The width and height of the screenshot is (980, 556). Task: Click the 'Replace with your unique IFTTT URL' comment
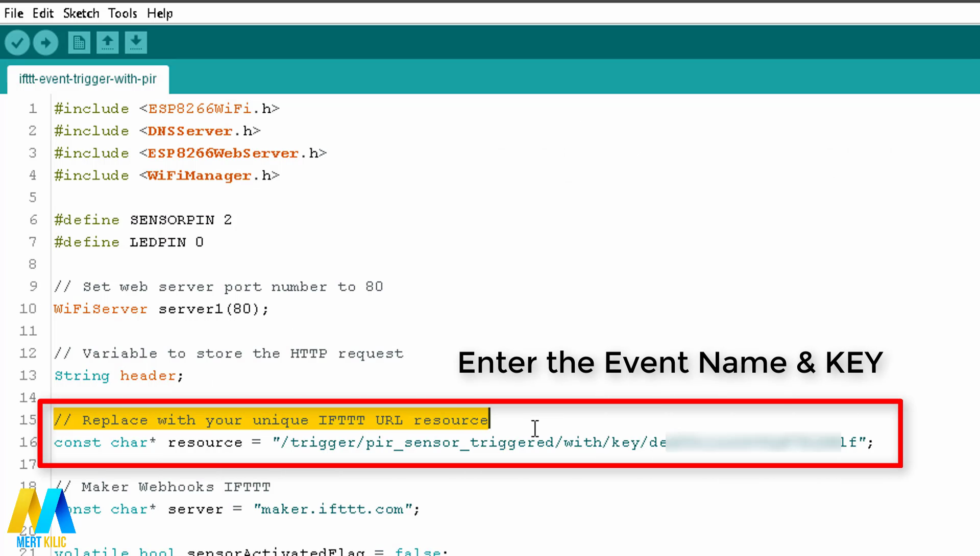point(271,420)
